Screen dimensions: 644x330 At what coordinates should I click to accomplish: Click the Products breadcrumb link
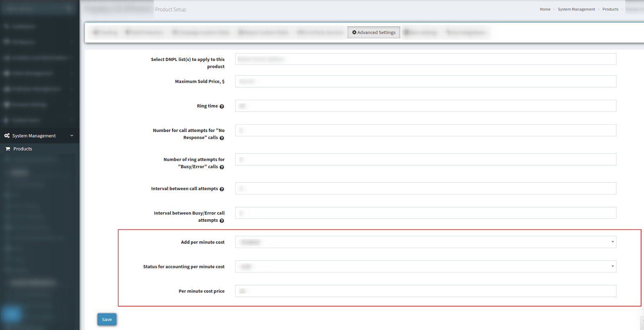[x=610, y=9]
